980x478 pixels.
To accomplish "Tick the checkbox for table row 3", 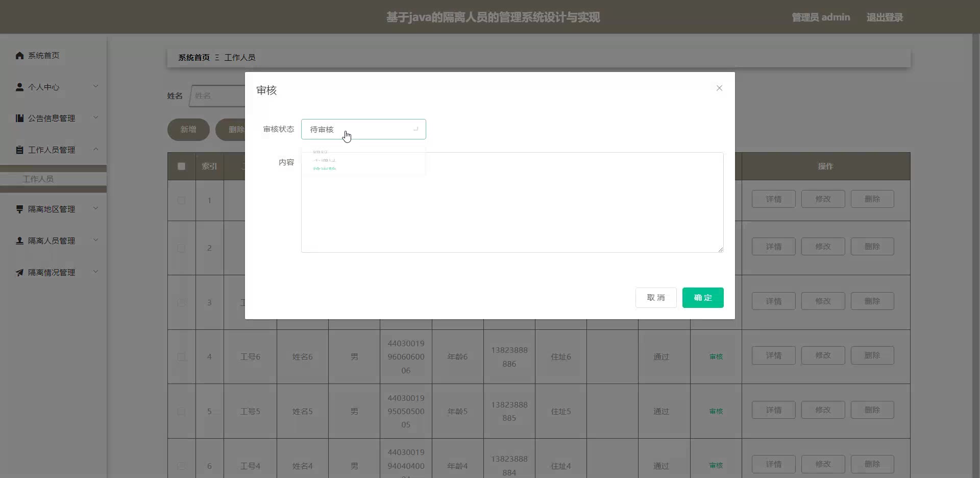I will 181,302.
